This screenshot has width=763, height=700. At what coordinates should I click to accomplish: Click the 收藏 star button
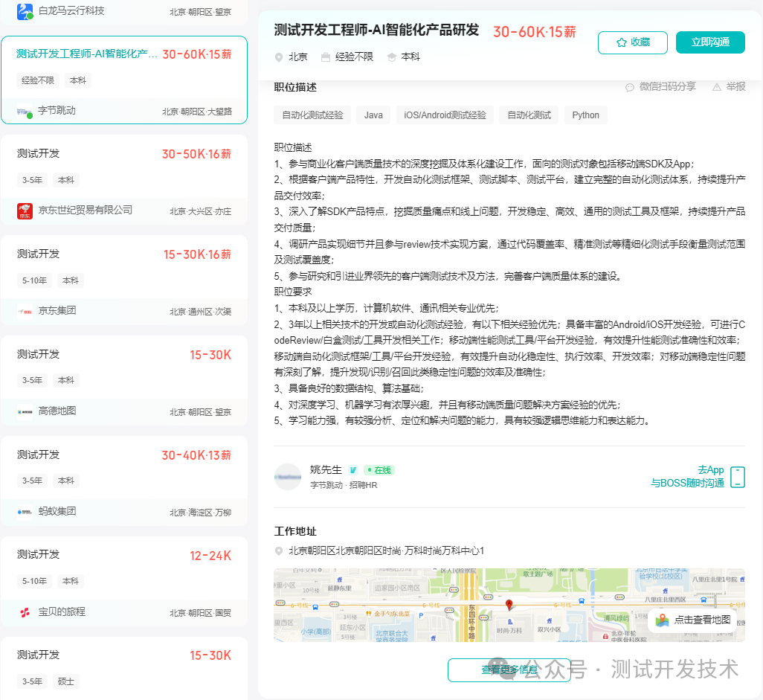[633, 42]
